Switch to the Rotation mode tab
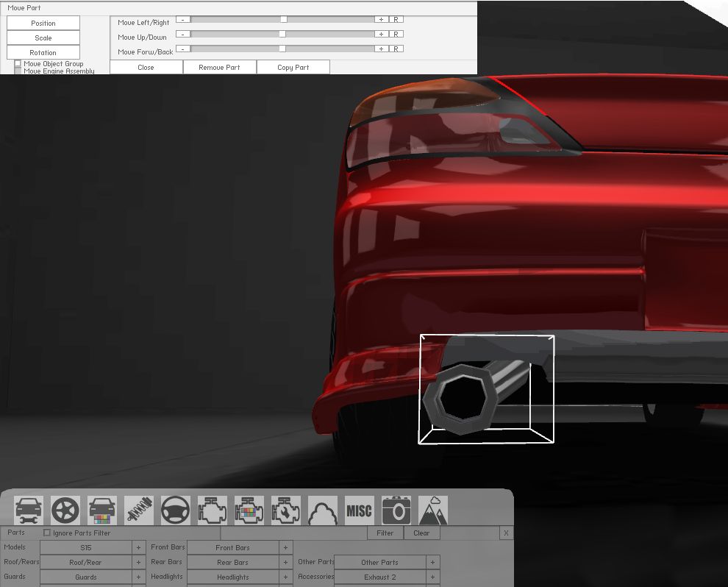Viewport: 728px width, 587px height. pyautogui.click(x=43, y=52)
